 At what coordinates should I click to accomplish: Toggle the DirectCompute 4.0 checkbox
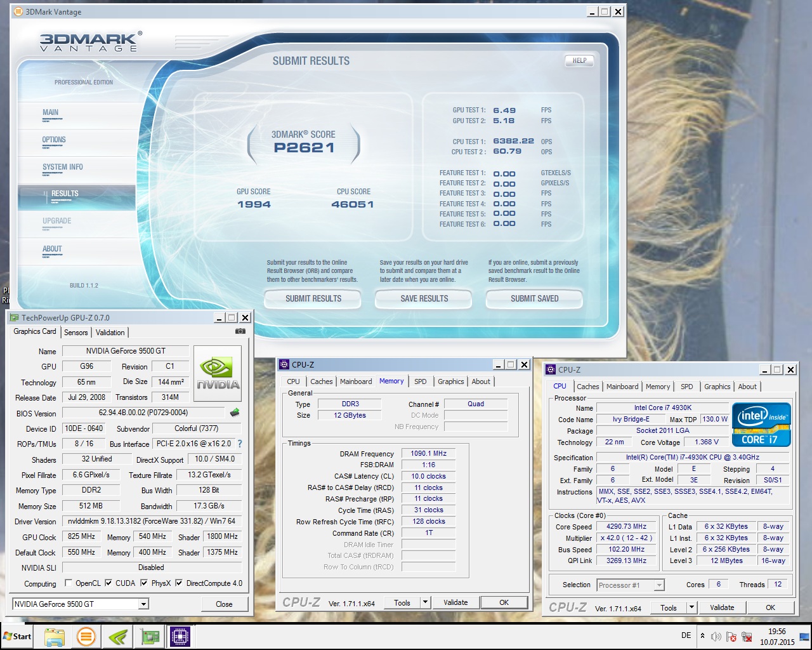(x=179, y=583)
